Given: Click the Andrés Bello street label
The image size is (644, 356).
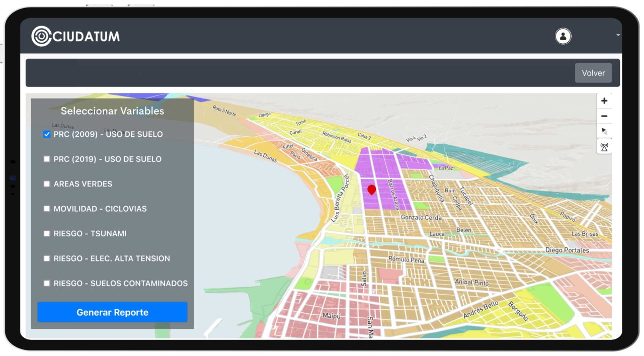Looking at the screenshot, I should point(480,309).
